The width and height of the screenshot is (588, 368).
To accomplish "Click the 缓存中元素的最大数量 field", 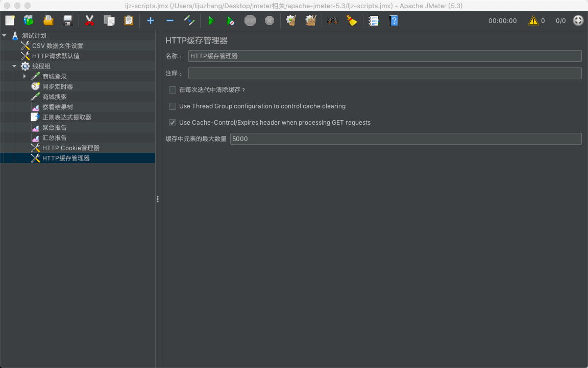I will click(406, 139).
